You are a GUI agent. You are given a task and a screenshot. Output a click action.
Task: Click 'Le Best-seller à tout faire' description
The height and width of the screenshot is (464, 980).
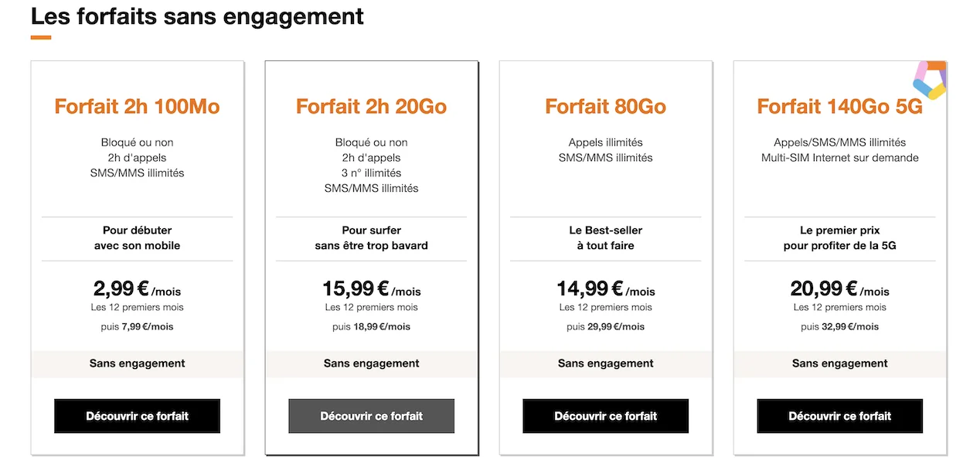(605, 237)
